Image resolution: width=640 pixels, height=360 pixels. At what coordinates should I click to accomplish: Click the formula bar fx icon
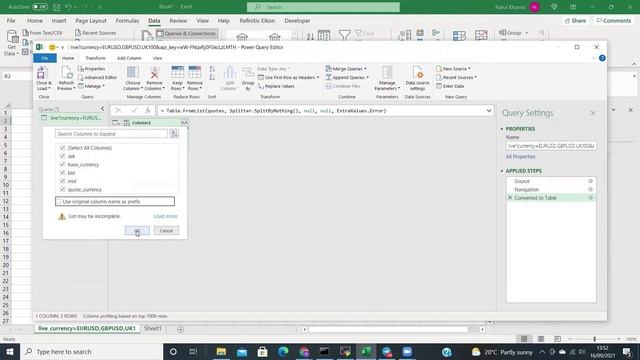(148, 111)
